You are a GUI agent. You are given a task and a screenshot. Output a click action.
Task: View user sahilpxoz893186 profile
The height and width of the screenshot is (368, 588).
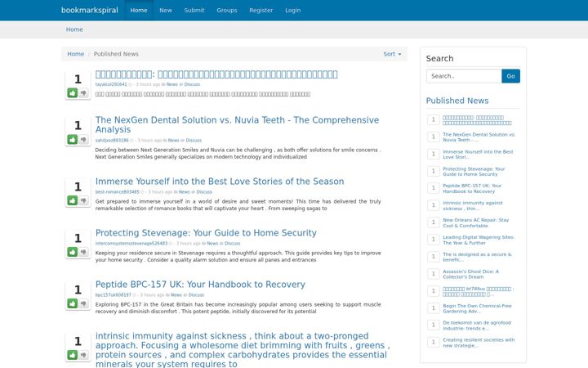[112, 141]
